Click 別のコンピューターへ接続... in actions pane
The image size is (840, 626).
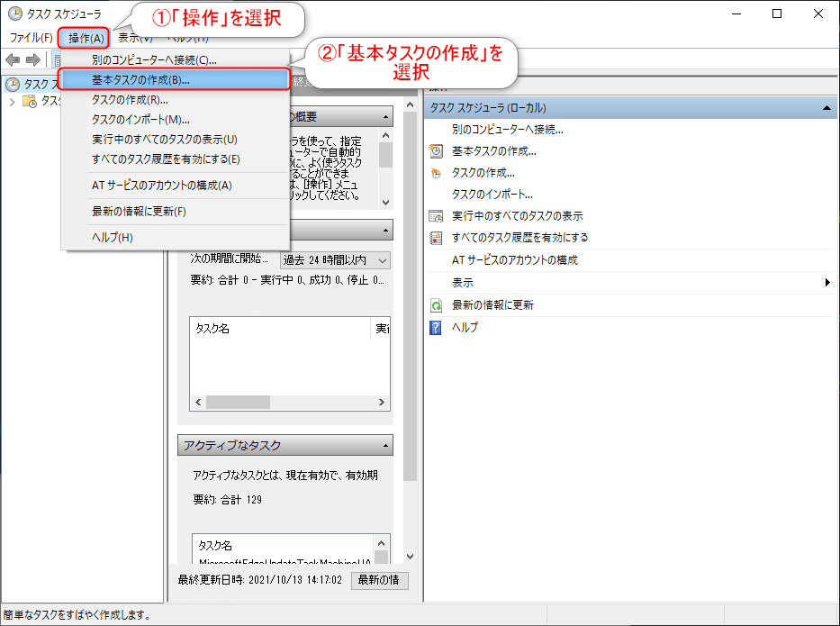tap(507, 130)
